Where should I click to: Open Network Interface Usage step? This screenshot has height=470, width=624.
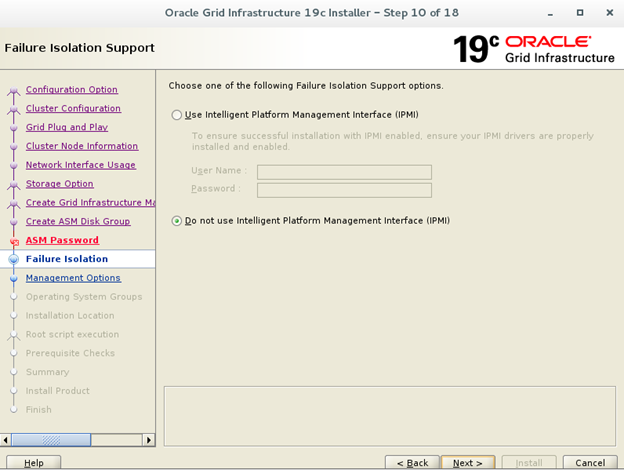[81, 165]
